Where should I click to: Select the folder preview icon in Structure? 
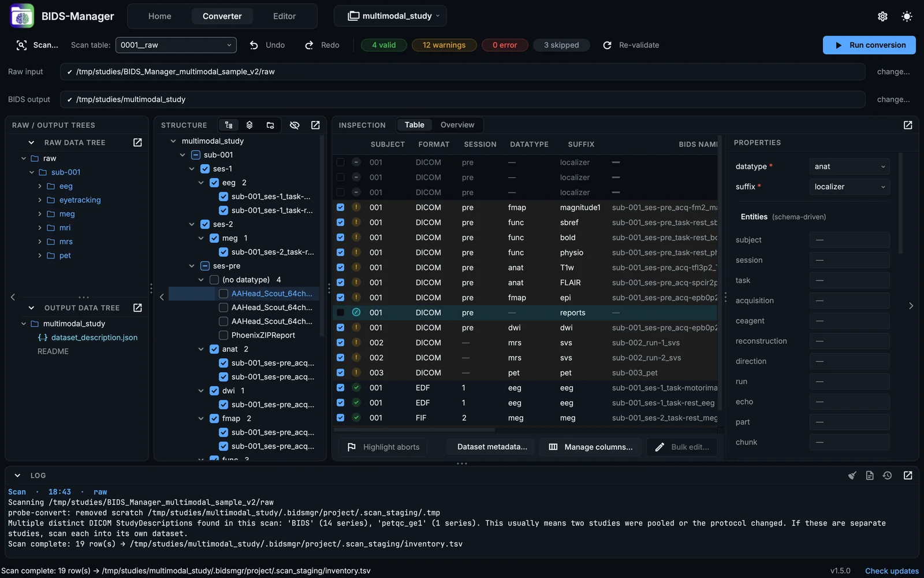270,125
